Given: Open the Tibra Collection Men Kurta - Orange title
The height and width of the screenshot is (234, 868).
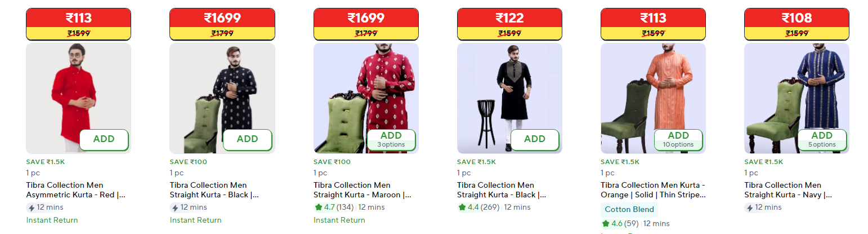Looking at the screenshot, I should pyautogui.click(x=653, y=190).
